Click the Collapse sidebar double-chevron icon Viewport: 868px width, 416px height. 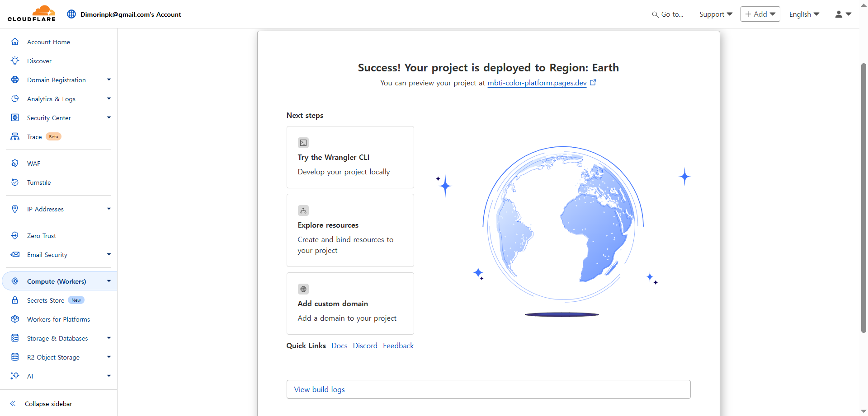point(13,403)
